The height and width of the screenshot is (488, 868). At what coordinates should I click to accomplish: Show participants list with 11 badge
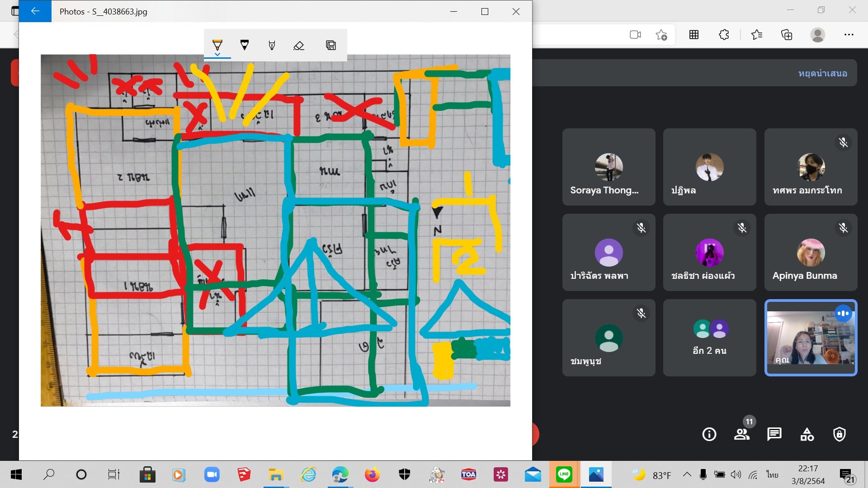pos(742,434)
